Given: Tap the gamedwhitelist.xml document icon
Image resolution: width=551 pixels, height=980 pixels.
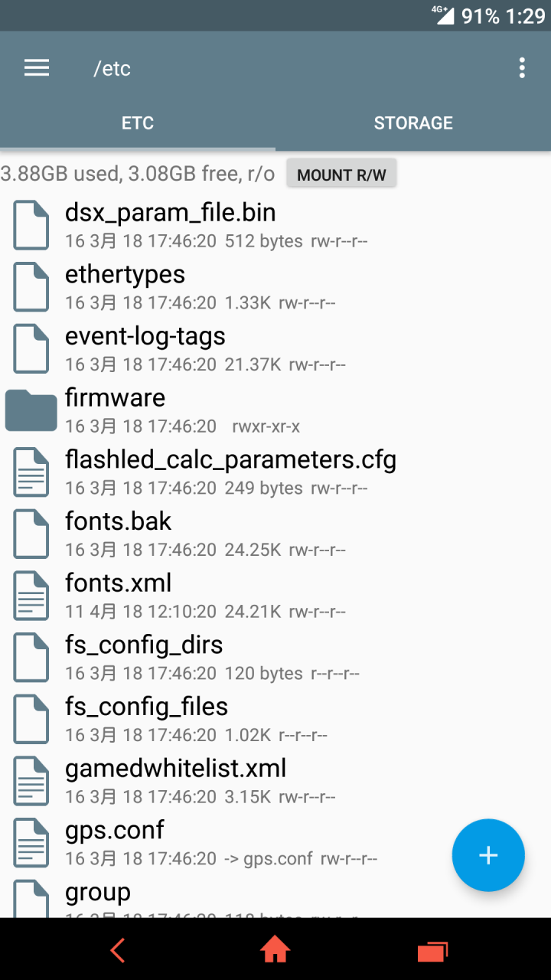Looking at the screenshot, I should [x=31, y=781].
